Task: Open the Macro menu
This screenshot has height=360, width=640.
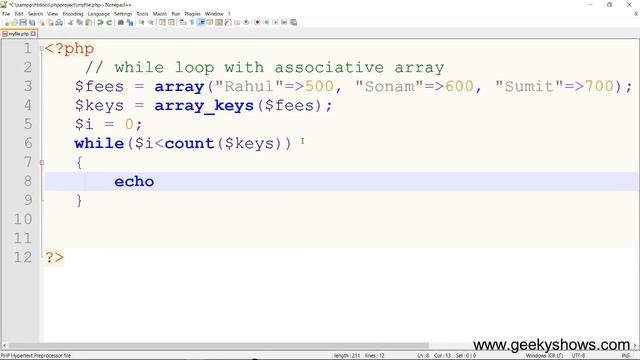Action: tap(160, 14)
